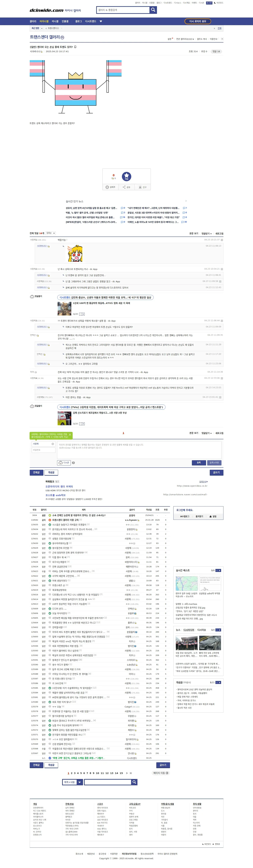
Task: Close the green notice tooltip with X
Action: point(70,435)
